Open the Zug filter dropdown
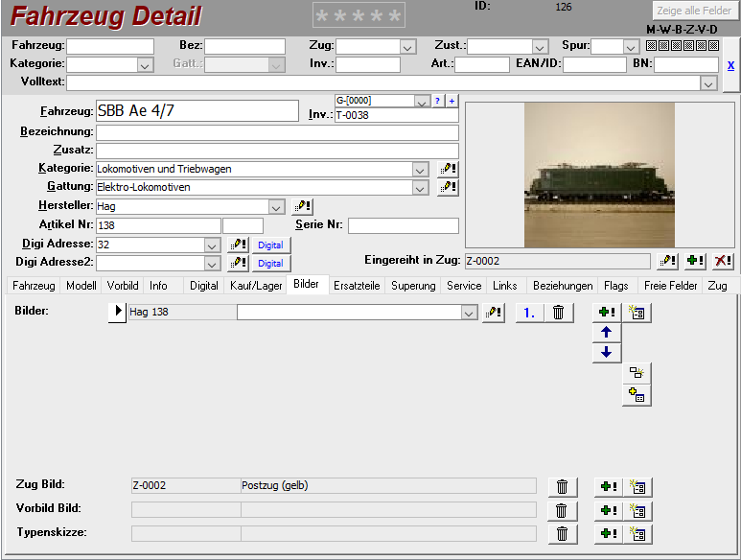This screenshot has height=560, width=741. point(407,47)
